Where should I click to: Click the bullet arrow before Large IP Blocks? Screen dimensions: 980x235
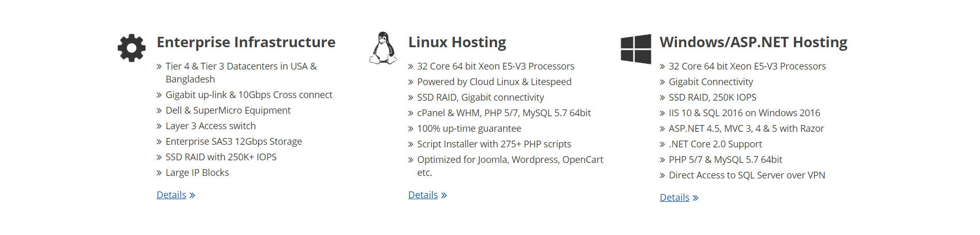click(159, 173)
